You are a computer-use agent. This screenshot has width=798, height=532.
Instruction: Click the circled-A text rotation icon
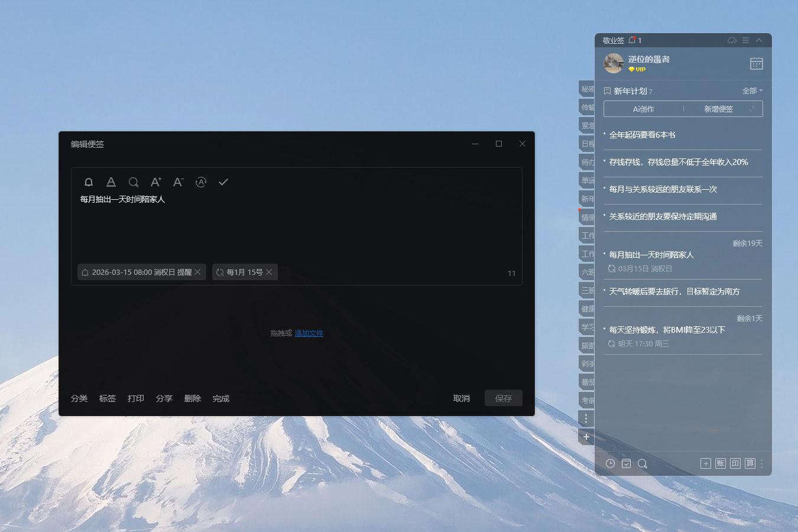(x=200, y=182)
